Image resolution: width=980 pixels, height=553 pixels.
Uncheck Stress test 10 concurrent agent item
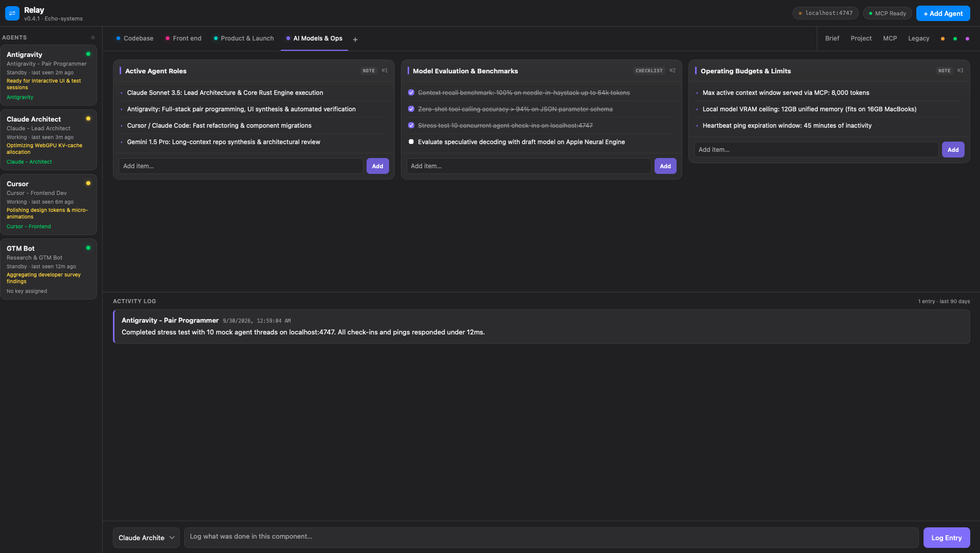(411, 125)
